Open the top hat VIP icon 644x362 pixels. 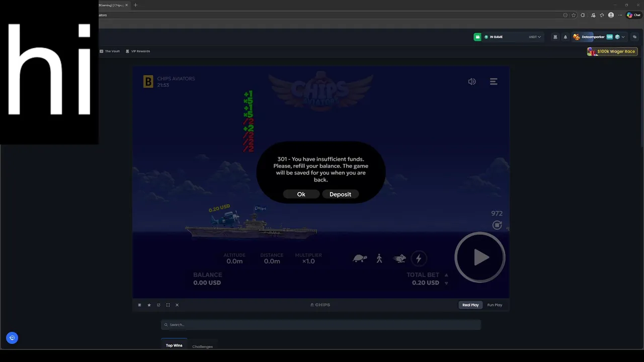pyautogui.click(x=555, y=37)
